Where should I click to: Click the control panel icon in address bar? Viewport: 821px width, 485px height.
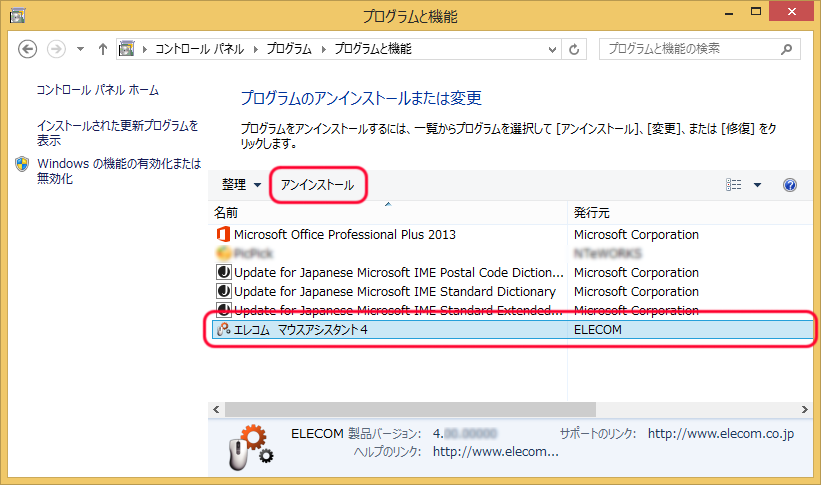coord(126,49)
